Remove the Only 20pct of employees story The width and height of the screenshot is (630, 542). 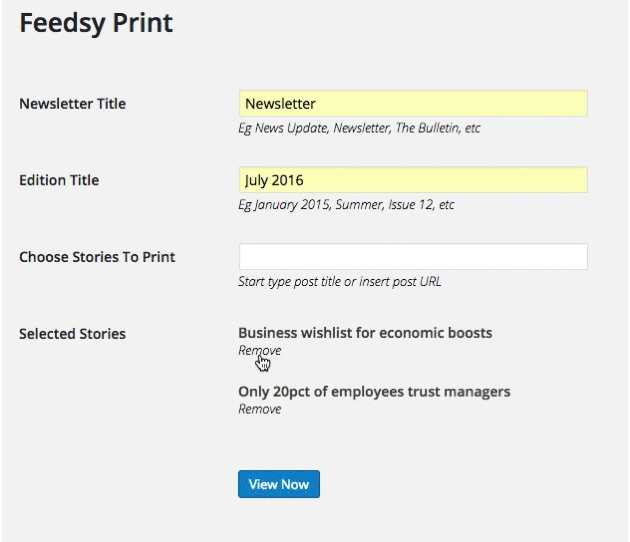coord(260,409)
